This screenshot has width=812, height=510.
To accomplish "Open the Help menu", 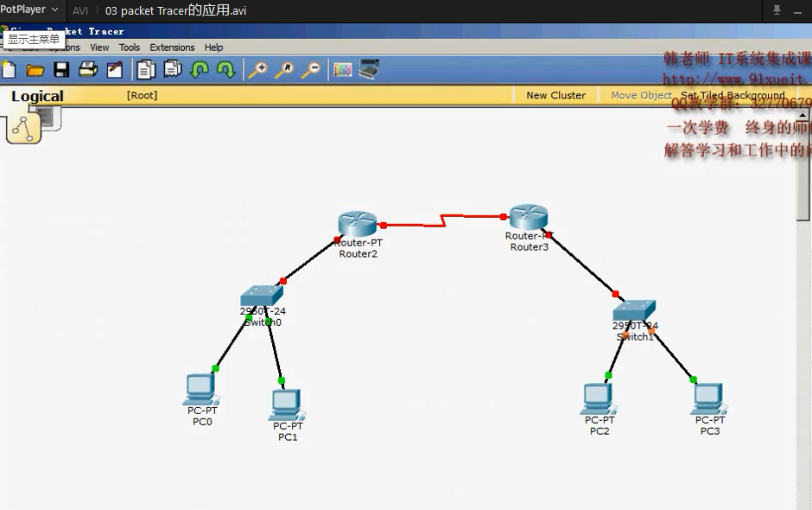I will tap(213, 48).
